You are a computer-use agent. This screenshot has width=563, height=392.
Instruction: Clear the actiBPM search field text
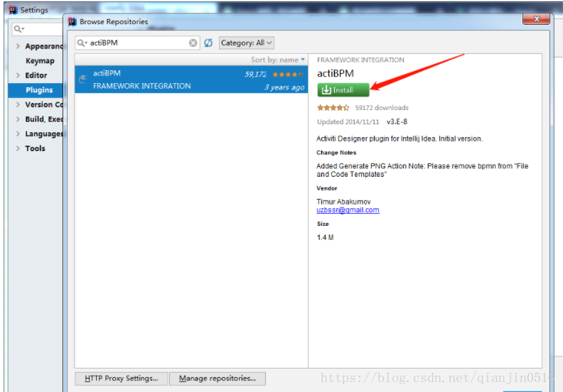click(x=193, y=43)
